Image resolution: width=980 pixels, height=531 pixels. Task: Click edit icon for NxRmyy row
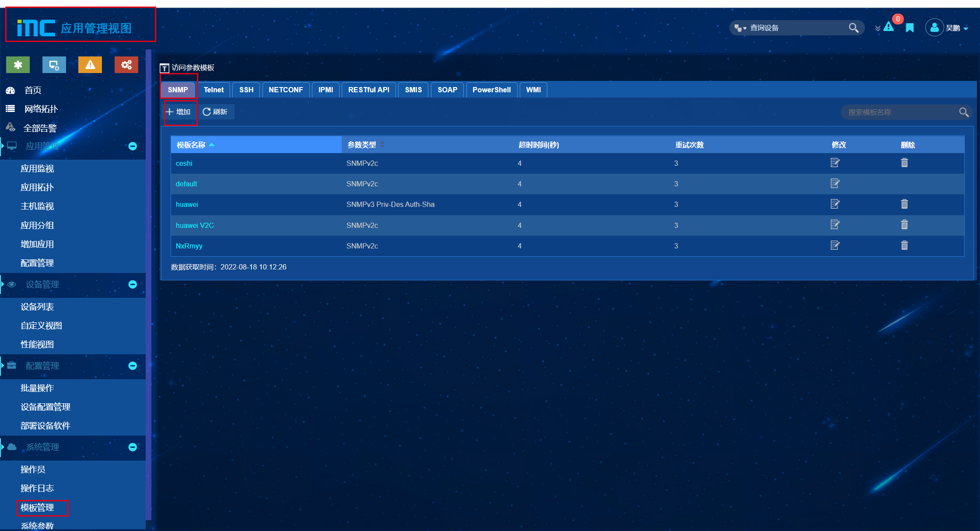click(835, 245)
